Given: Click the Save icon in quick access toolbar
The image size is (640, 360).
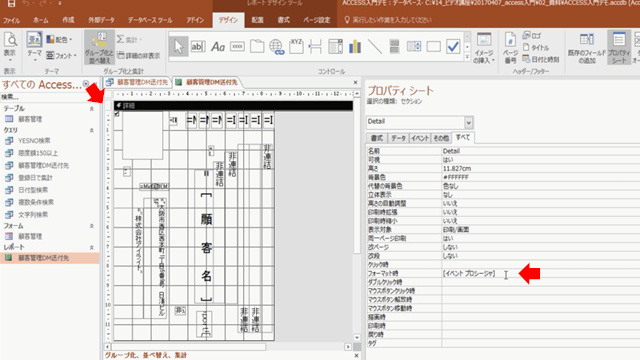Looking at the screenshot, I should click(11, 4).
